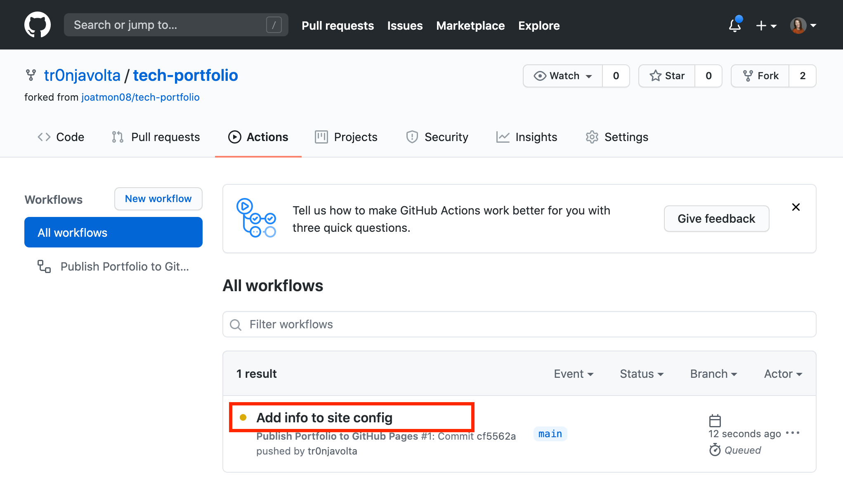Switch to the Insights tab
Image resolution: width=843 pixels, height=504 pixels.
pos(527,137)
